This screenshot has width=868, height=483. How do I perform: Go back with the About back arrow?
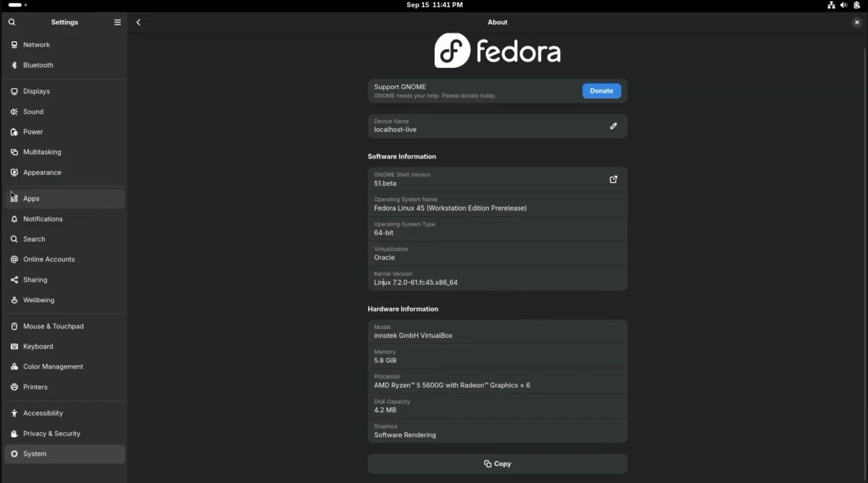point(138,22)
